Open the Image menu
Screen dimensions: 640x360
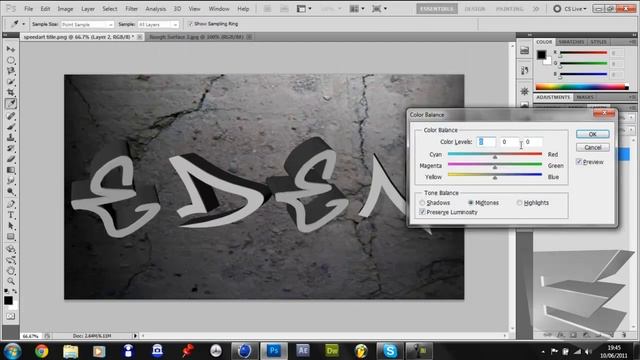pyautogui.click(x=65, y=9)
